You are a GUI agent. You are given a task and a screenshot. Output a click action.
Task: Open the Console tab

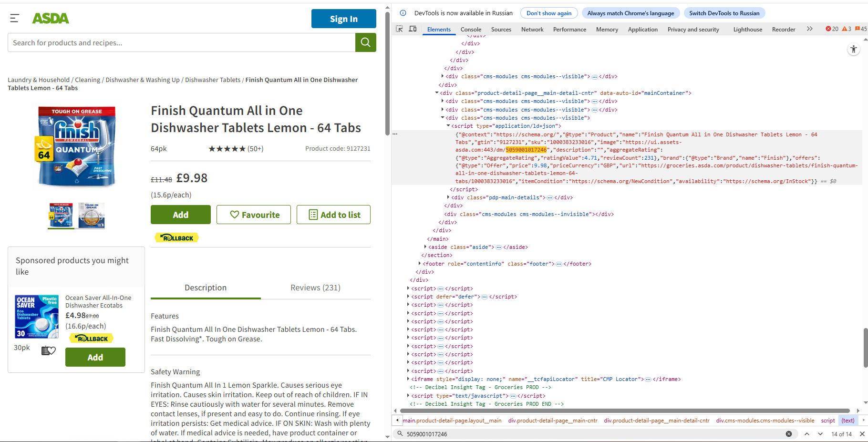pos(471,30)
